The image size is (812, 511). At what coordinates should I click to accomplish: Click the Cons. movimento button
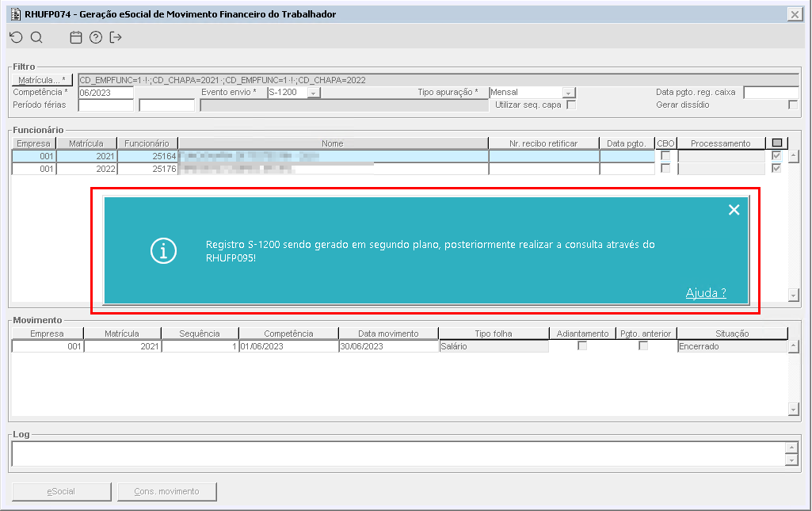click(166, 492)
